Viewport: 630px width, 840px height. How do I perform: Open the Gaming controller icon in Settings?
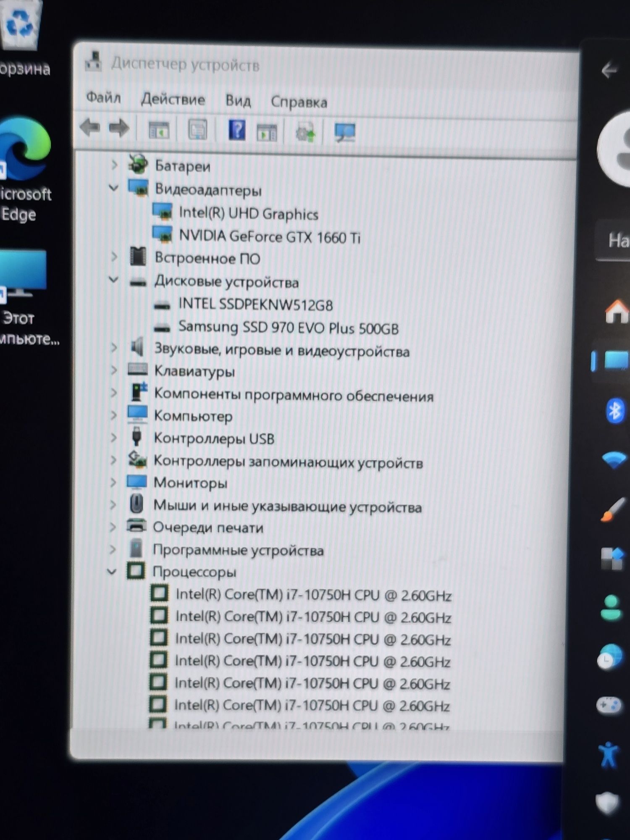point(609,705)
